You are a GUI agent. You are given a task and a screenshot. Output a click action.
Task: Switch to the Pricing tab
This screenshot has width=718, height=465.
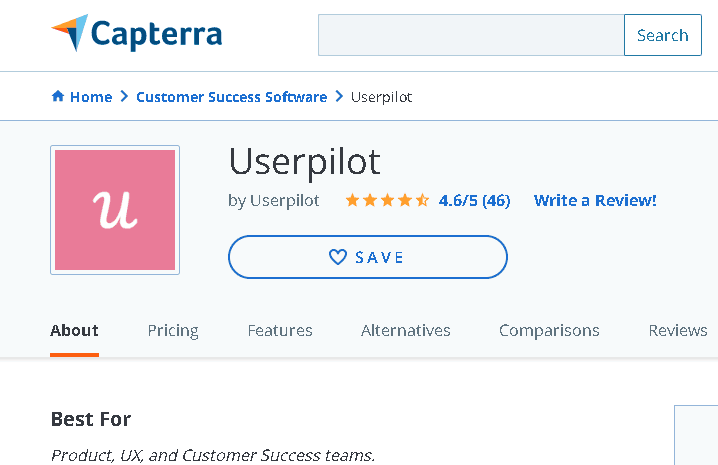coord(173,330)
